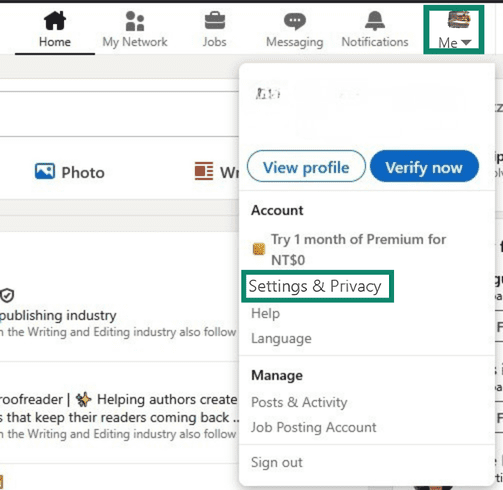Sign out of the account
The image size is (503, 490).
(277, 462)
